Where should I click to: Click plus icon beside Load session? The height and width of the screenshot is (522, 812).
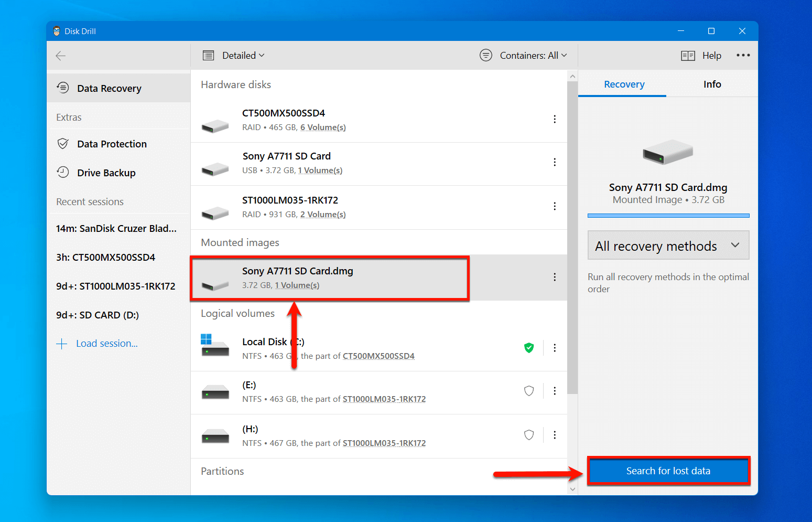pyautogui.click(x=62, y=344)
